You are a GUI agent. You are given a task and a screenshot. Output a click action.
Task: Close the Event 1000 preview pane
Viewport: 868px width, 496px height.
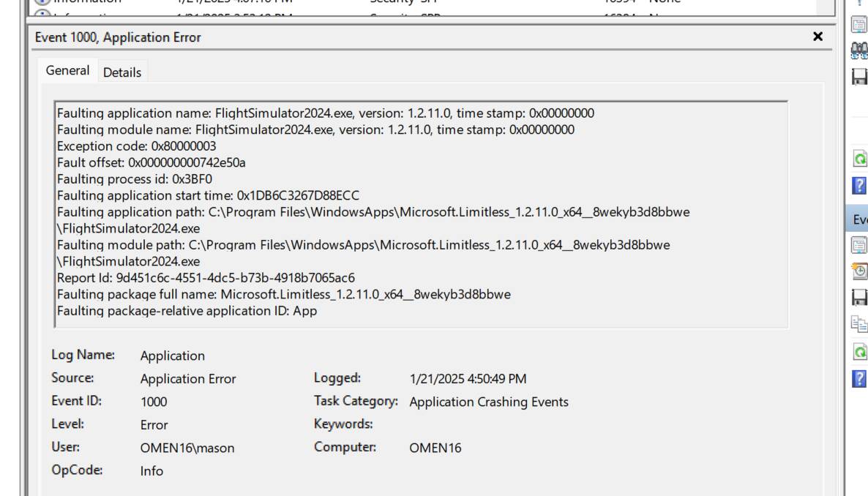[x=818, y=37]
